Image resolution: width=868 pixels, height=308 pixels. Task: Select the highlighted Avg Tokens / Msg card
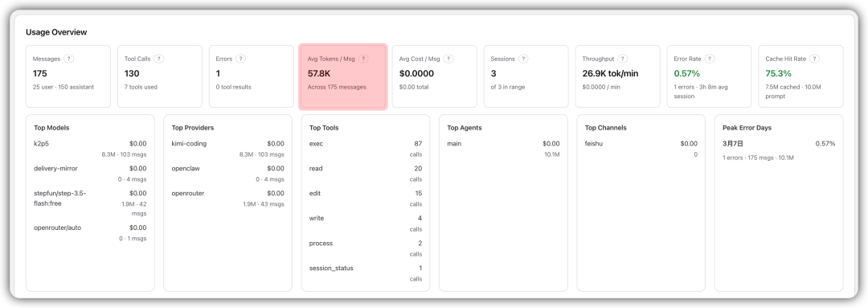click(342, 76)
